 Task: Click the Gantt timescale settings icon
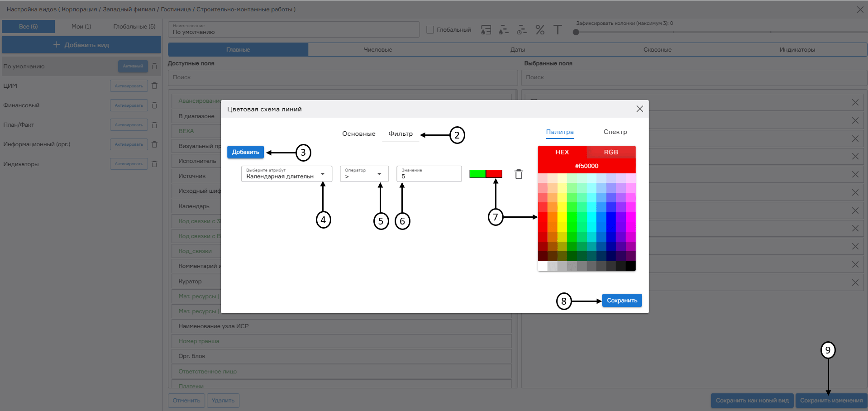click(x=522, y=30)
